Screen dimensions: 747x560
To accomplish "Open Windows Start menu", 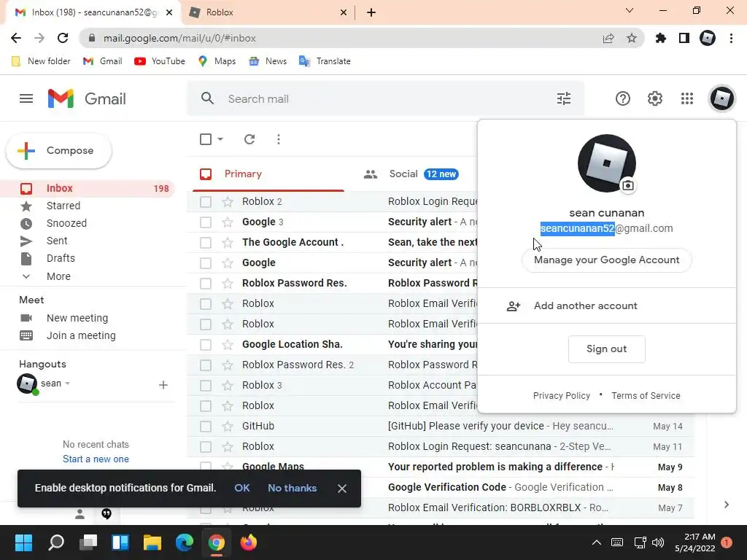I will point(23,542).
